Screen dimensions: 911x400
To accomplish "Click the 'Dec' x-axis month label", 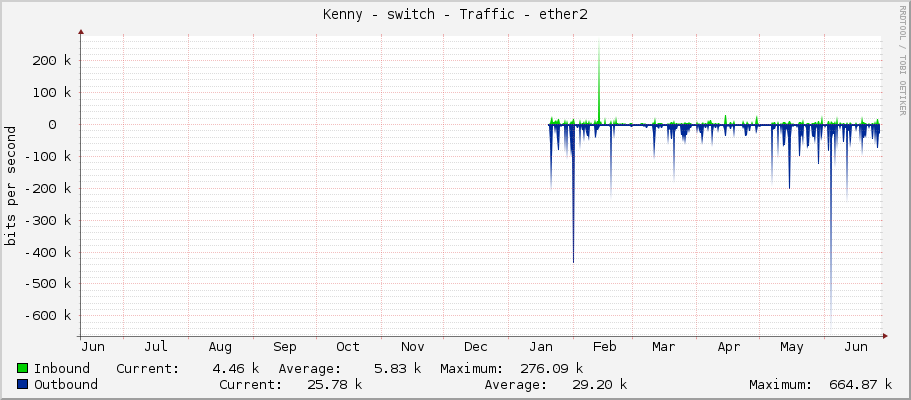I will pos(476,347).
